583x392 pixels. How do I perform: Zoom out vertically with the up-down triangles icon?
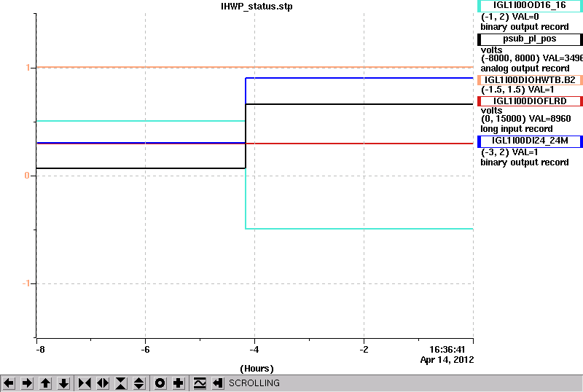click(x=139, y=383)
